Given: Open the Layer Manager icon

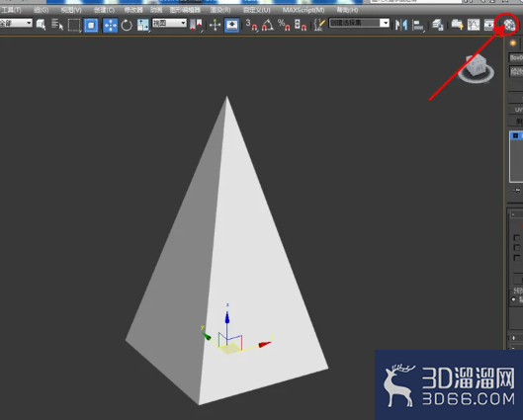Looking at the screenshot, I should click(438, 25).
